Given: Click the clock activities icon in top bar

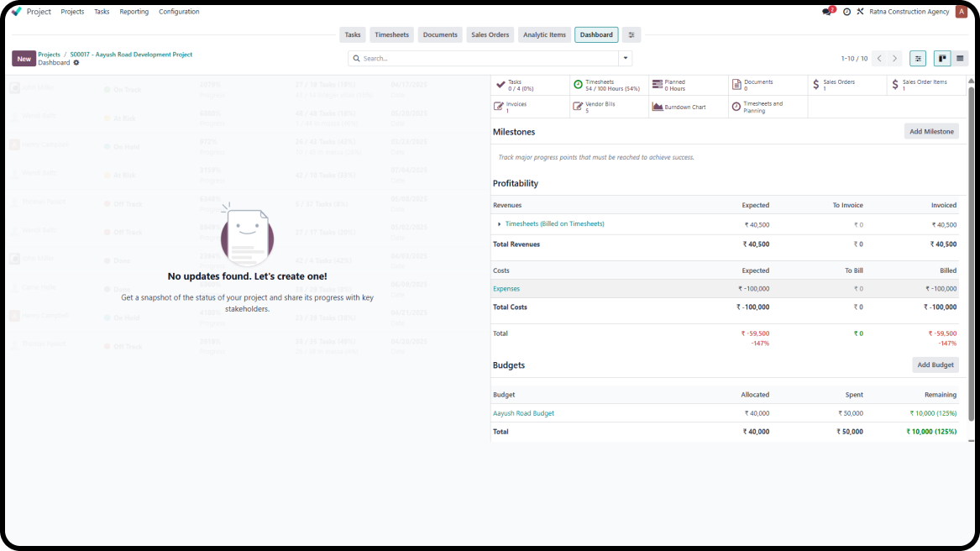Looking at the screenshot, I should pos(846,12).
